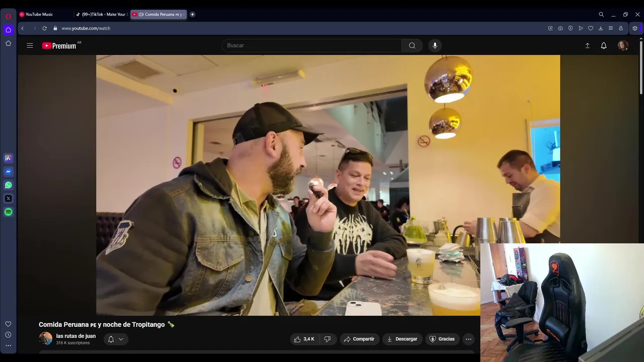This screenshot has height=362, width=644.
Task: Open sidebar three-dots setup menu
Action: point(8,345)
